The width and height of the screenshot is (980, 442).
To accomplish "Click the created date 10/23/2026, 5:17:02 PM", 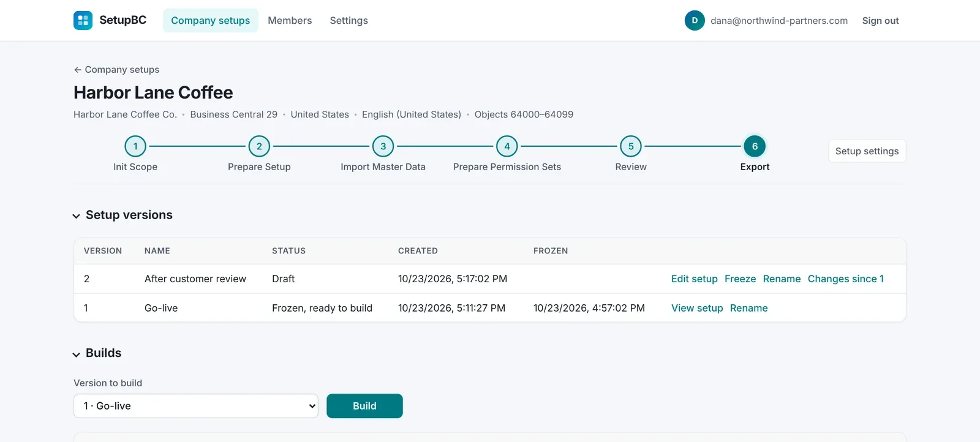I will click(453, 279).
